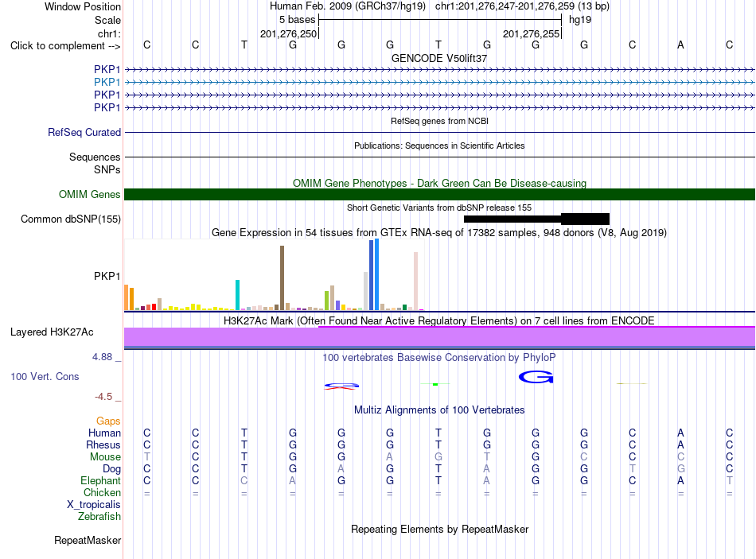Click the purple H3K27Ac signal band
This screenshot has height=559, width=756.
[x=439, y=337]
